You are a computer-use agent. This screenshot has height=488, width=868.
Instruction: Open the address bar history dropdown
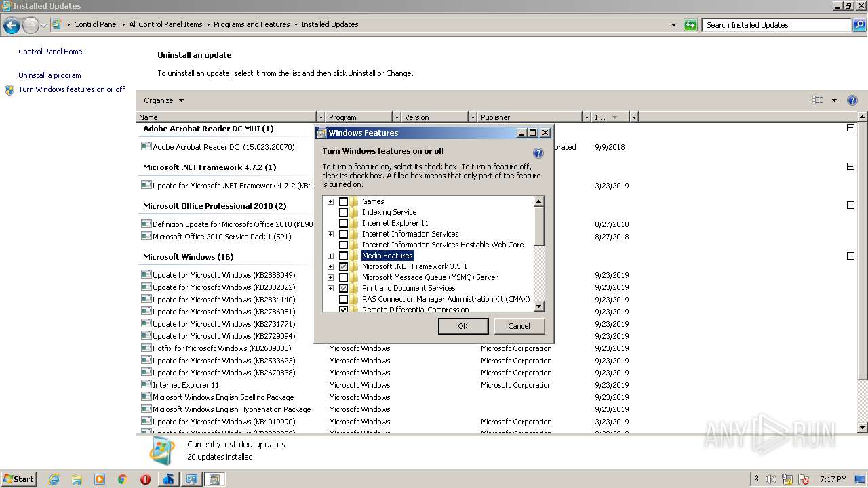point(673,25)
